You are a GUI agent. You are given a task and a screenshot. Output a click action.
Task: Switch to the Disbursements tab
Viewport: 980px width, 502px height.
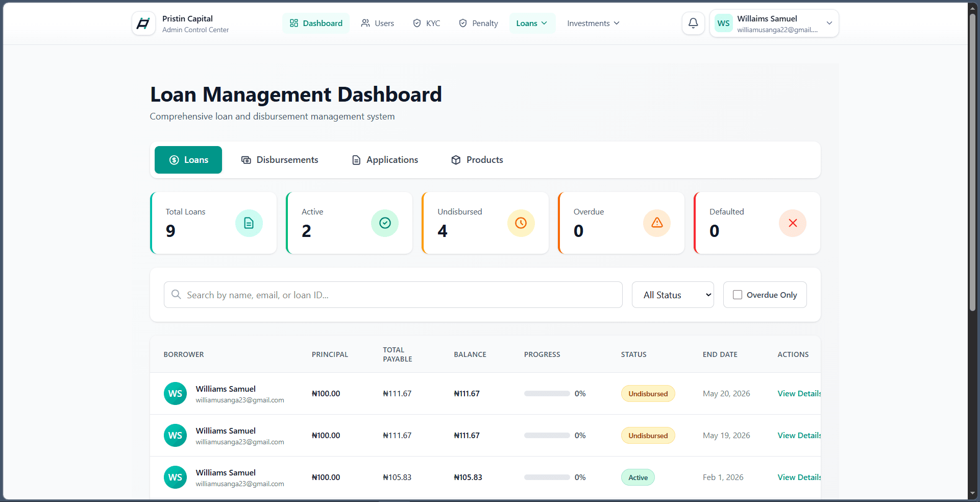coord(280,160)
